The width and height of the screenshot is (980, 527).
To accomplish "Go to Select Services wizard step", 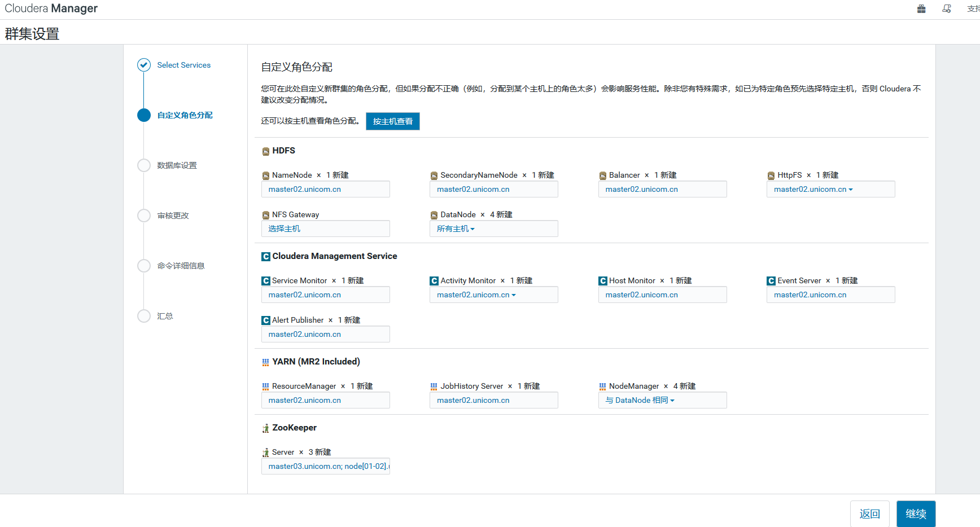I will pos(184,65).
